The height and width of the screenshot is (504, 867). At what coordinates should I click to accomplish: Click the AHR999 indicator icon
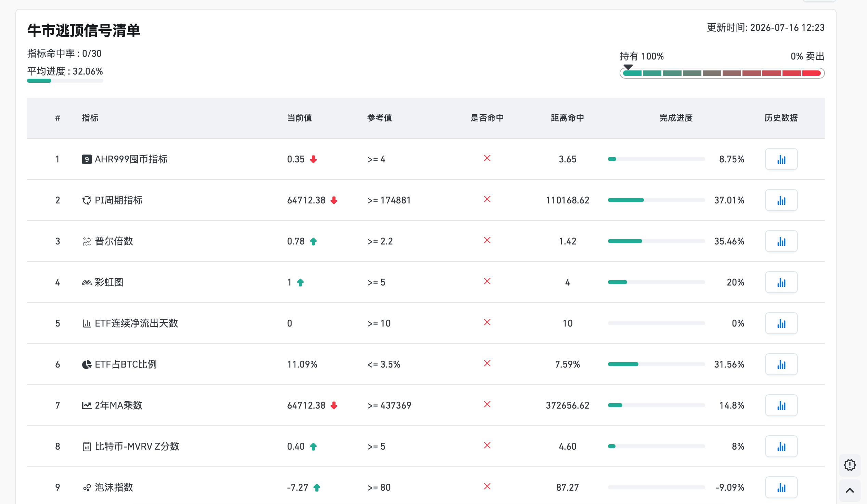(87, 159)
